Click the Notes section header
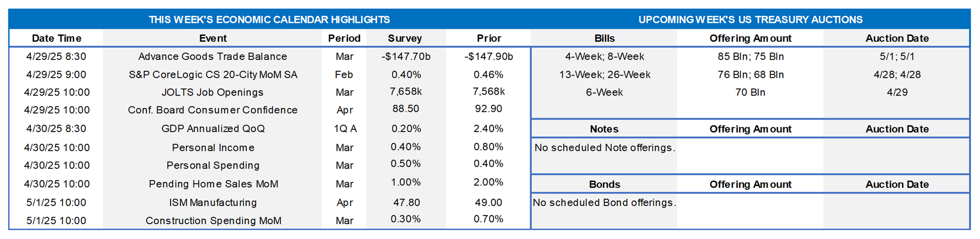Image resolution: width=980 pixels, height=239 pixels. tap(604, 129)
